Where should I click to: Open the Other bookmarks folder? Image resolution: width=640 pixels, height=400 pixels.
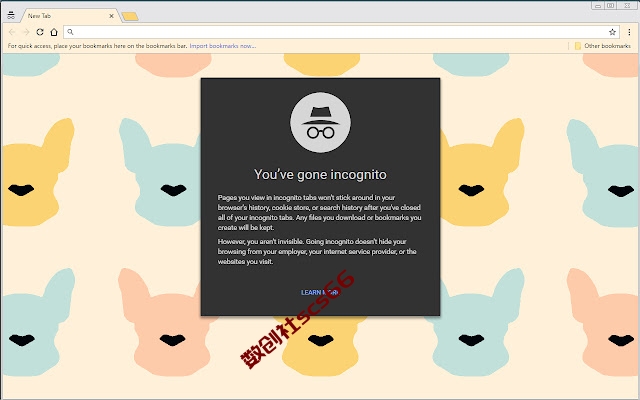point(602,46)
